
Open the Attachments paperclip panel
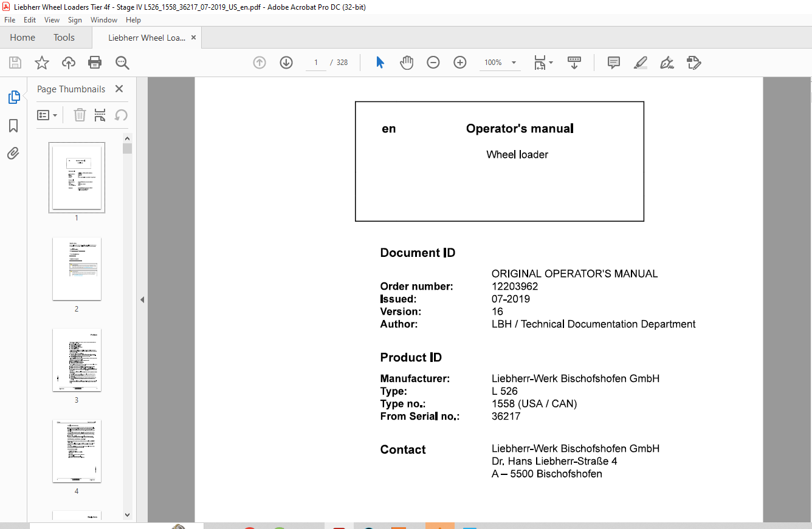pyautogui.click(x=13, y=153)
